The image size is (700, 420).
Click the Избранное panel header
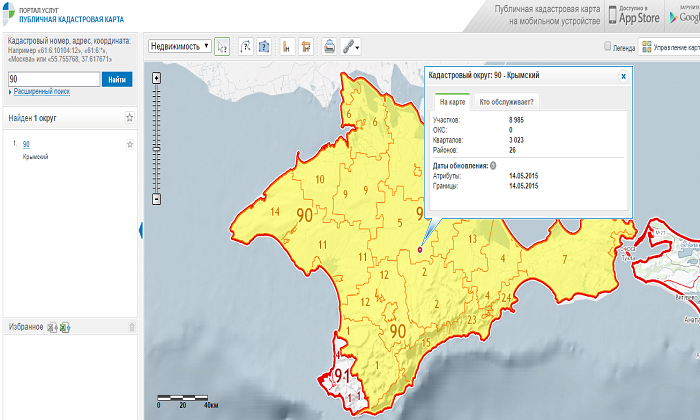[70, 327]
